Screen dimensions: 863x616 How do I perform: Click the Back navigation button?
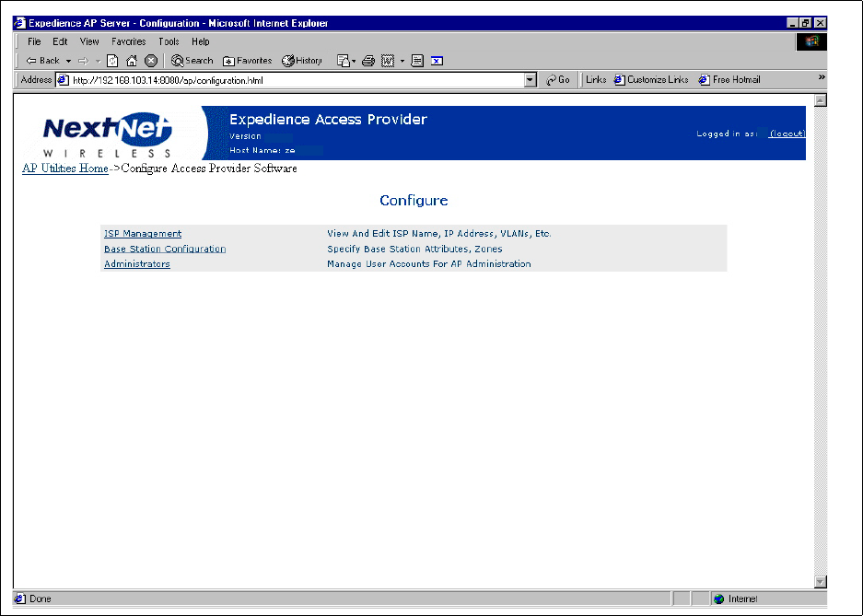42,61
